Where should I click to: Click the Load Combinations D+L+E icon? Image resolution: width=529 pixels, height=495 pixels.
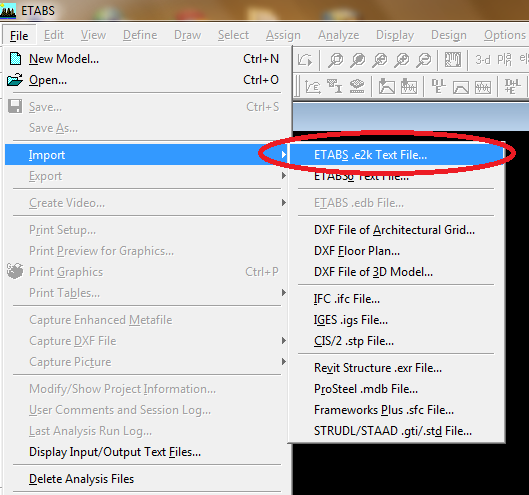(x=512, y=87)
